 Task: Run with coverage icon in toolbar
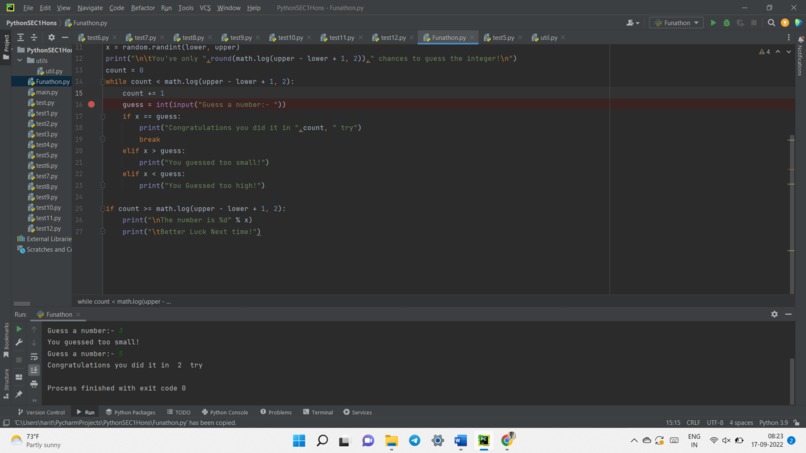click(740, 23)
